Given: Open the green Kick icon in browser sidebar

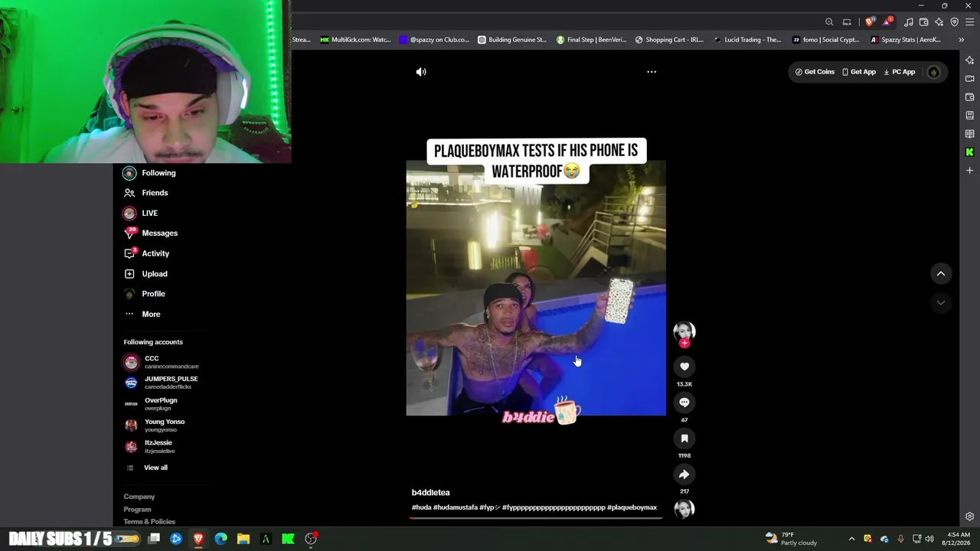Looking at the screenshot, I should click(x=969, y=152).
